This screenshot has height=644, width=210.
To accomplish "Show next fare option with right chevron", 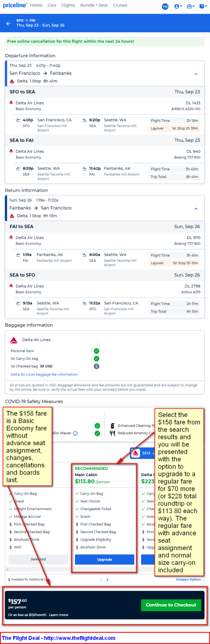I will tap(107, 580).
